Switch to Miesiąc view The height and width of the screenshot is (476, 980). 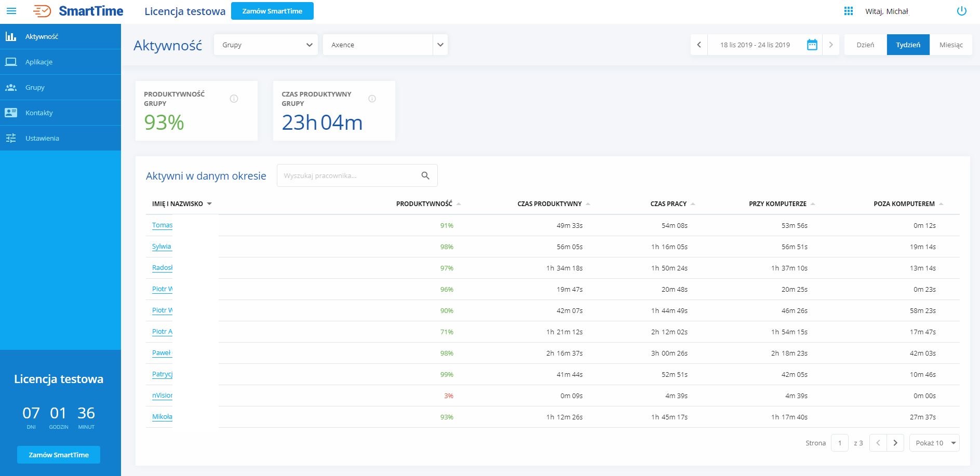coord(951,45)
